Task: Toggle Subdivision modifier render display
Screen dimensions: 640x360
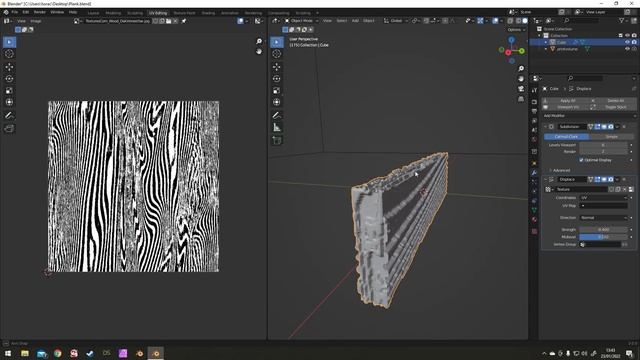Action: (611, 127)
